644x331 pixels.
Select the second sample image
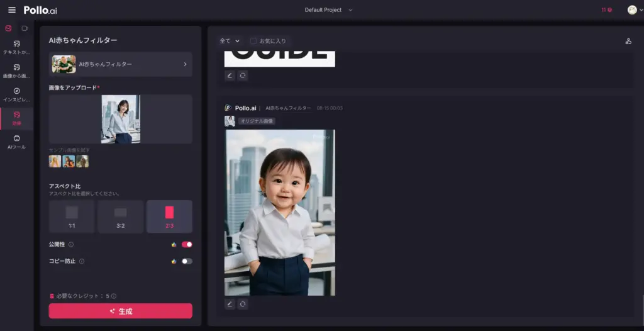click(x=69, y=160)
